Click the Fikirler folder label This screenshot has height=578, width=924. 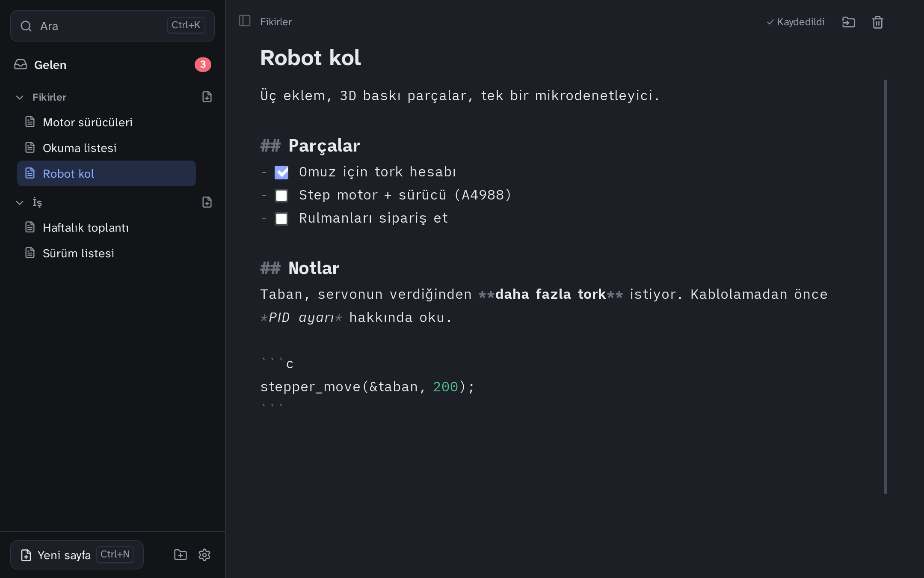(x=49, y=97)
